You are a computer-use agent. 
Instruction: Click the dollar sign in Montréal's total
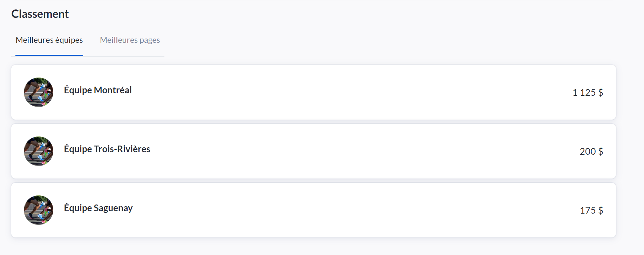click(601, 93)
